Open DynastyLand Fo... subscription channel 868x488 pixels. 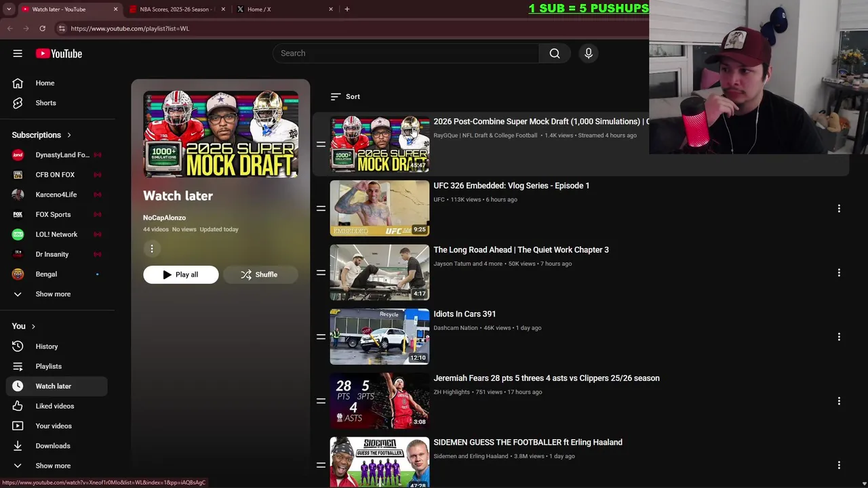(x=57, y=155)
